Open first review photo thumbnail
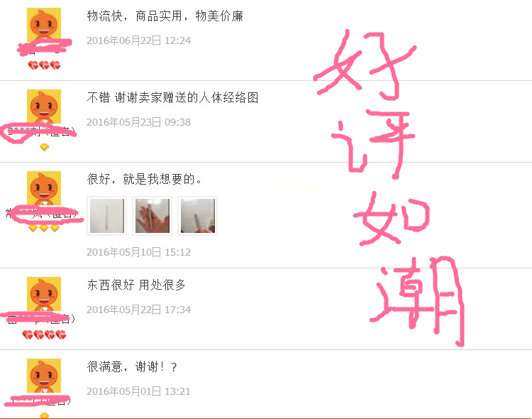 pos(107,216)
